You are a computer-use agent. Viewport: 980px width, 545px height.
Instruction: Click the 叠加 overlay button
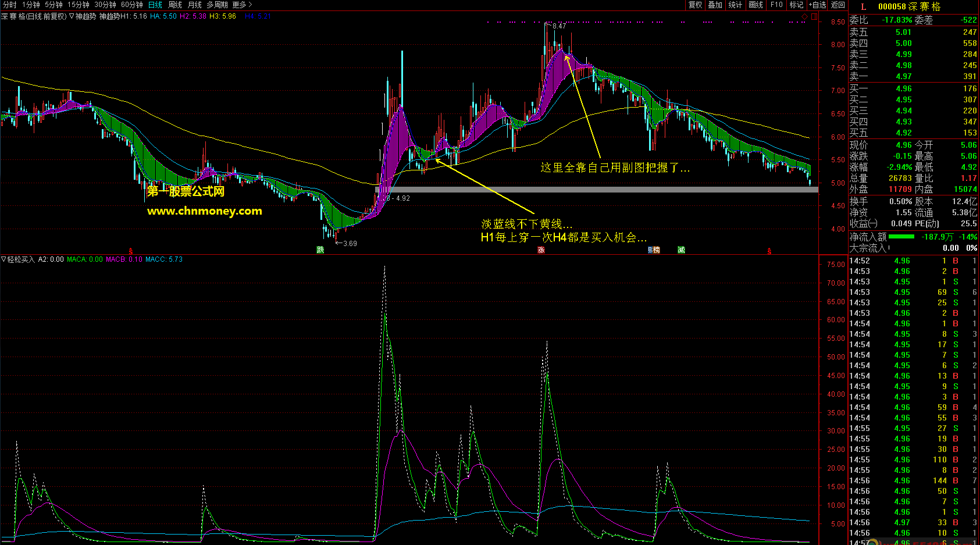(715, 5)
